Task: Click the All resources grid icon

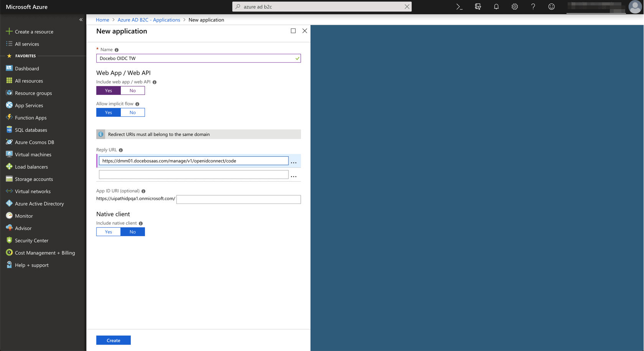Action: tap(9, 81)
